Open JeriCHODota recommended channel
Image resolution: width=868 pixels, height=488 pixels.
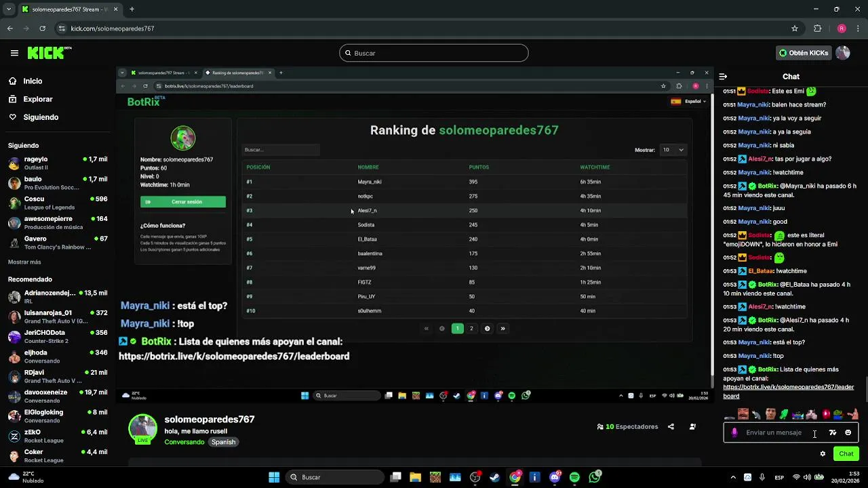click(58, 337)
